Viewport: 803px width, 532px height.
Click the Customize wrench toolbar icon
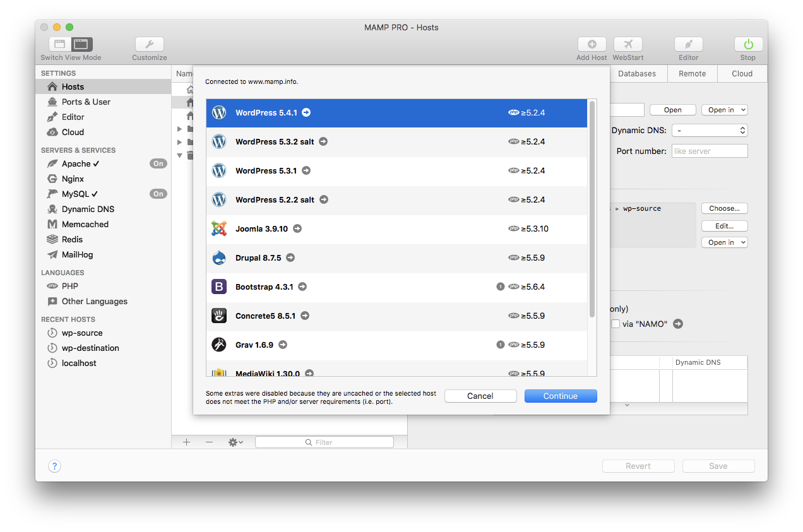[150, 44]
